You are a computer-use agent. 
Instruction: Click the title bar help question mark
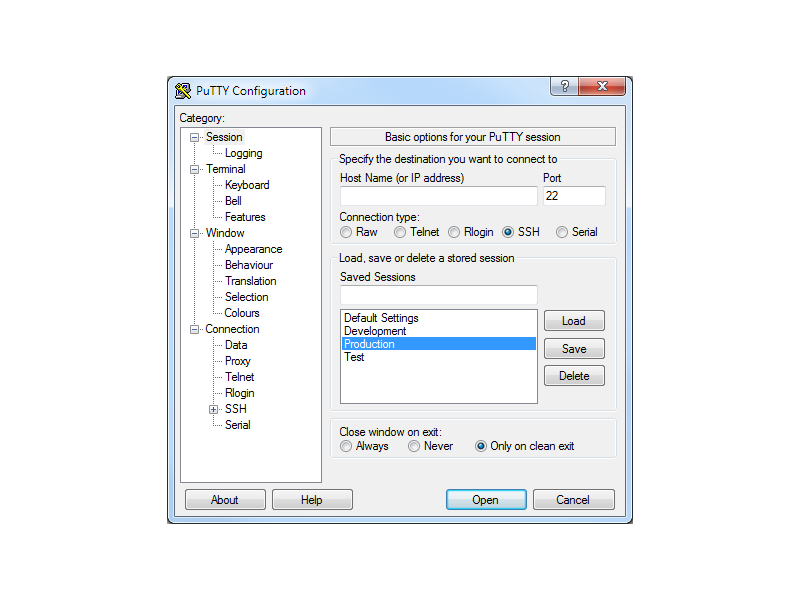[564, 87]
